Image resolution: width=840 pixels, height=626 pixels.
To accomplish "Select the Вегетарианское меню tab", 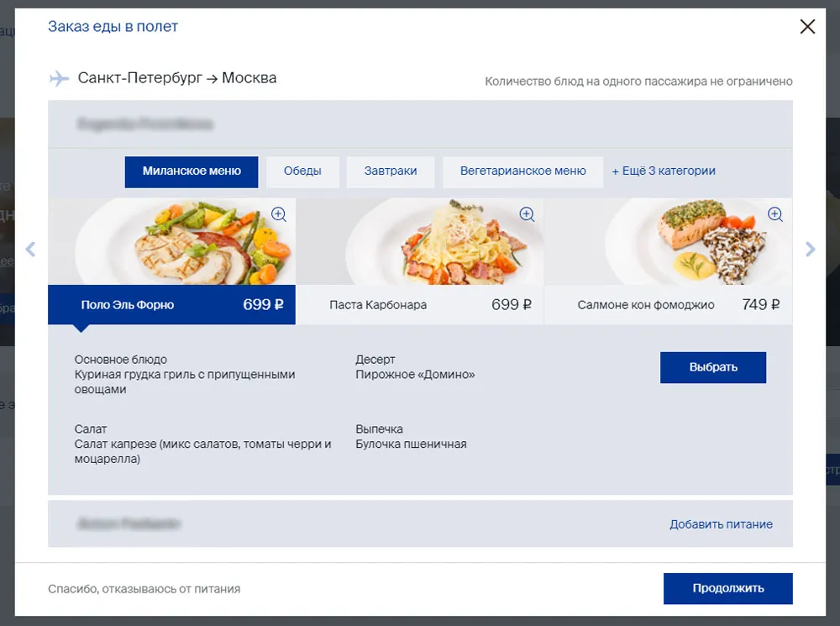I will [522, 171].
